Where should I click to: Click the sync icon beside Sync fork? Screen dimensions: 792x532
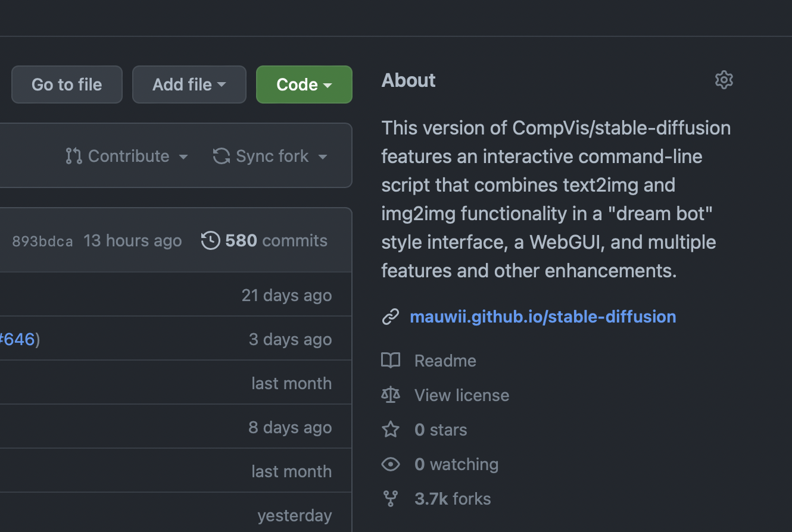[x=220, y=156]
